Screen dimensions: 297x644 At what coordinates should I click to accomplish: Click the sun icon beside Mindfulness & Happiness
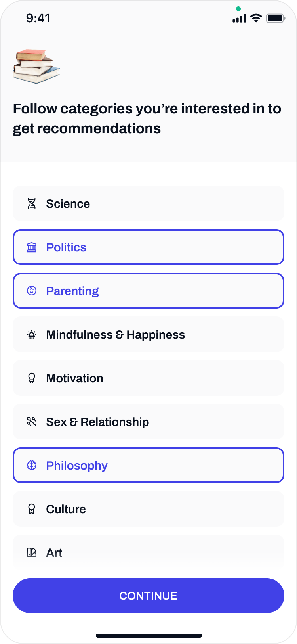(x=32, y=335)
